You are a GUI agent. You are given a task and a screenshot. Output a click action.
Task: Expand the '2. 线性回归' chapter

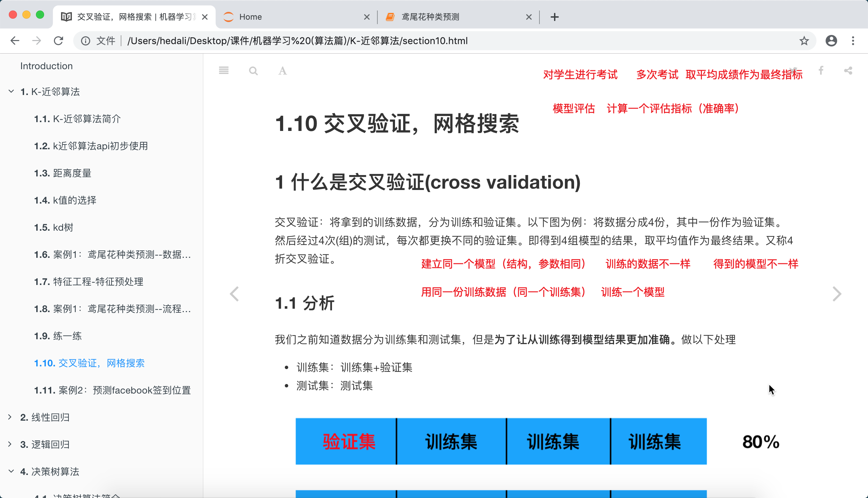click(10, 417)
